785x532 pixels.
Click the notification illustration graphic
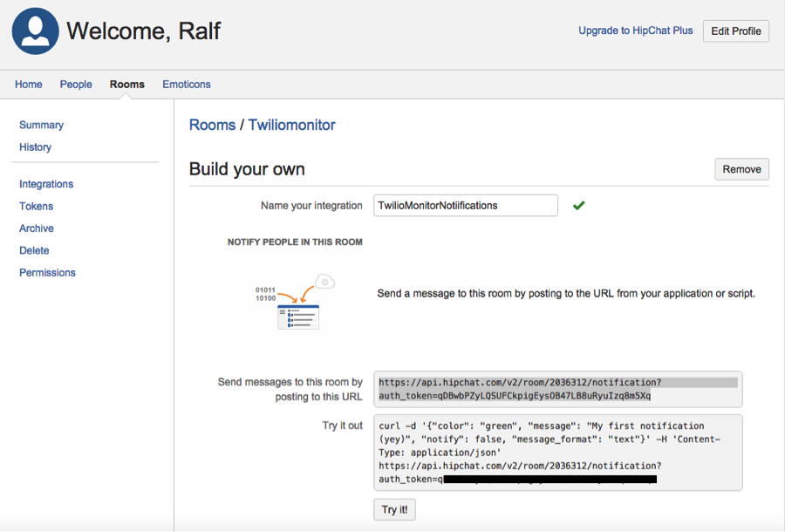pos(295,301)
